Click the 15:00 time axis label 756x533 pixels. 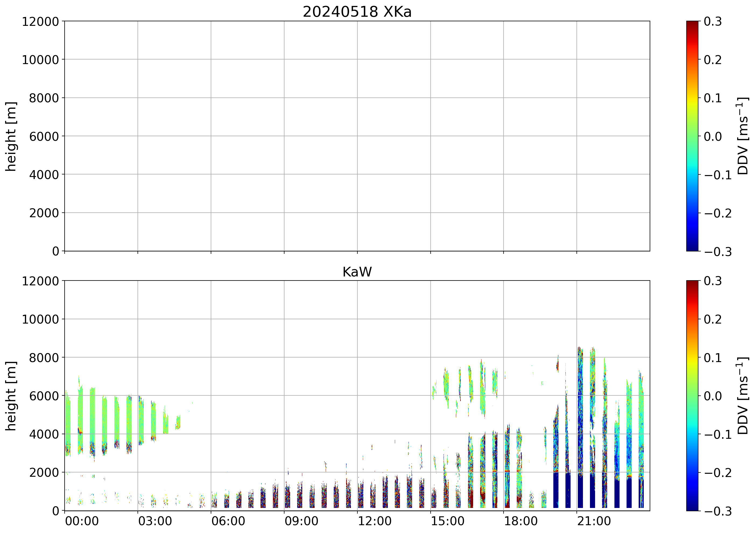pyautogui.click(x=448, y=521)
